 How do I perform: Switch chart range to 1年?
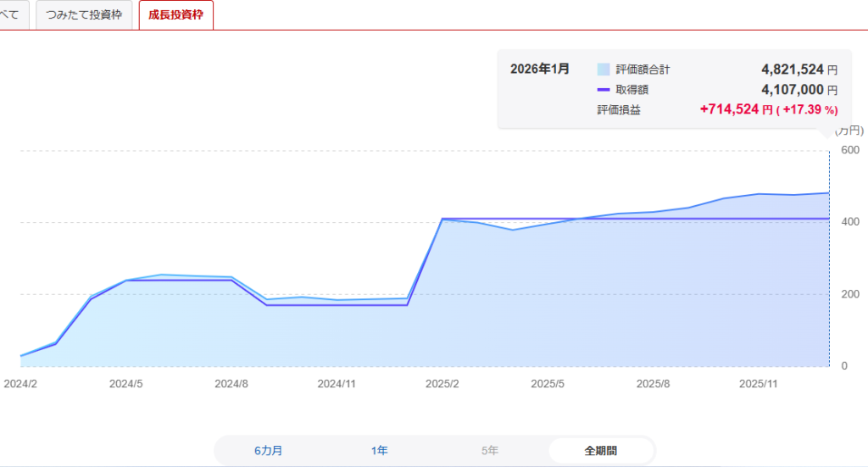coord(379,450)
